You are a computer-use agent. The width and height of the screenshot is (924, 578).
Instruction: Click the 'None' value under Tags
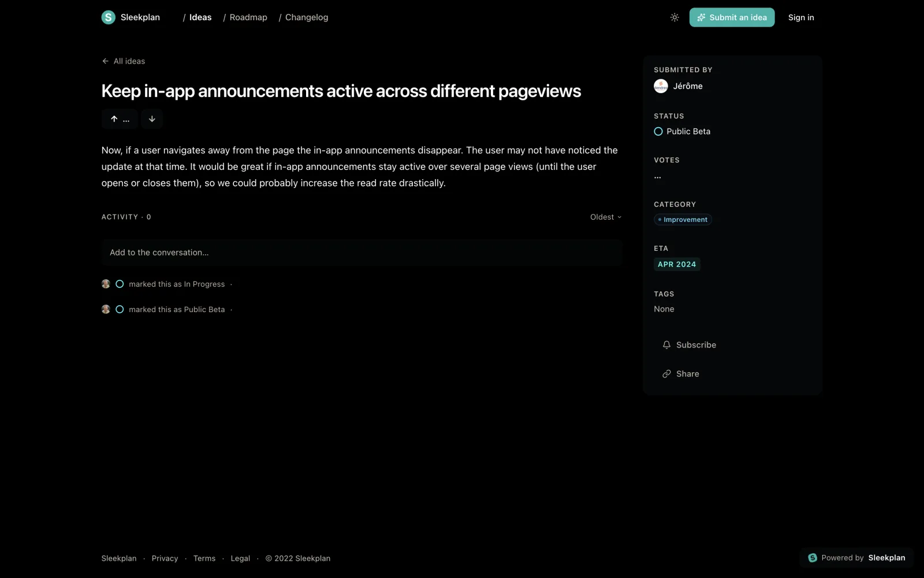click(x=664, y=309)
